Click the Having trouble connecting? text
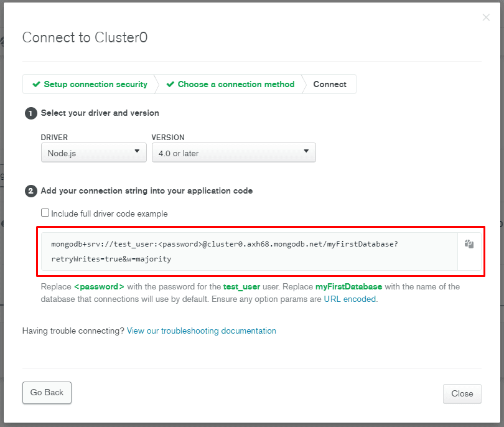The image size is (504, 427). [x=73, y=331]
